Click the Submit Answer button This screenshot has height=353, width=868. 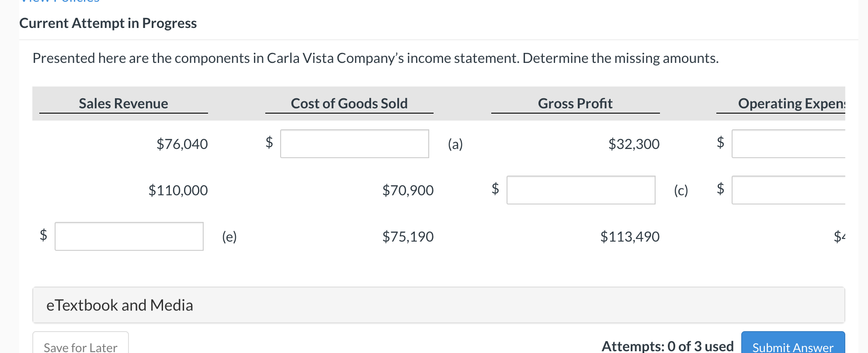click(x=793, y=347)
